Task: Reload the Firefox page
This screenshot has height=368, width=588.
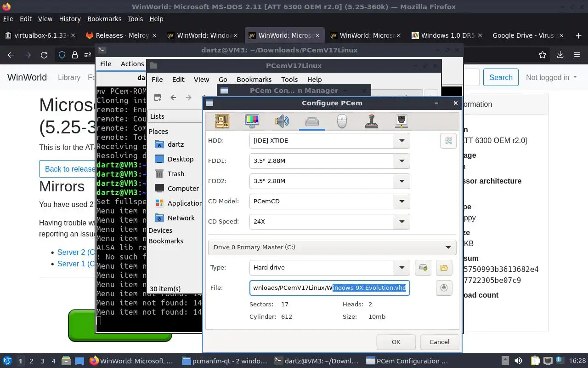Action: pyautogui.click(x=44, y=55)
